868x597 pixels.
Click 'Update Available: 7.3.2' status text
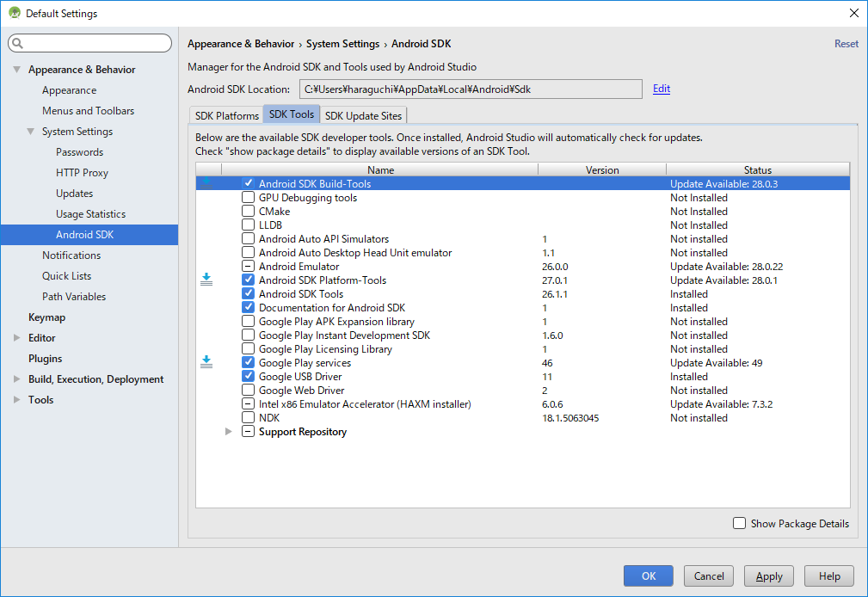coord(721,404)
